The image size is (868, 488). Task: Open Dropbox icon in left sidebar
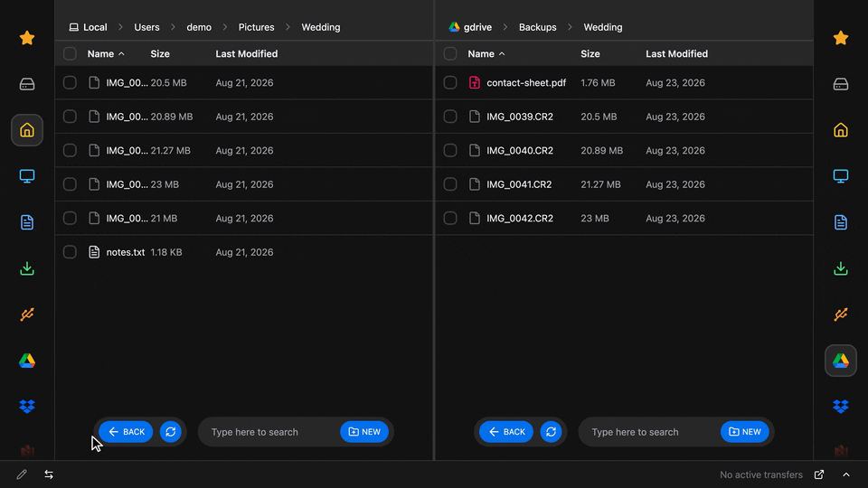coord(27,407)
